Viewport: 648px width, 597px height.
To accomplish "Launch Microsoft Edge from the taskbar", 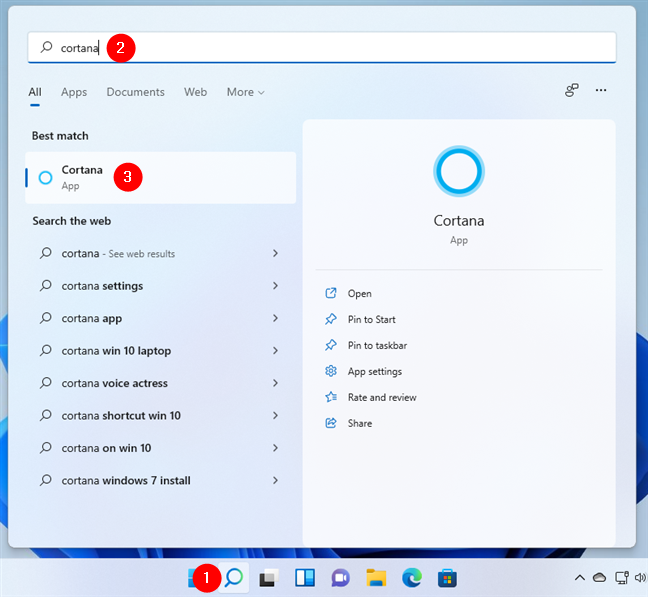I will (x=412, y=577).
